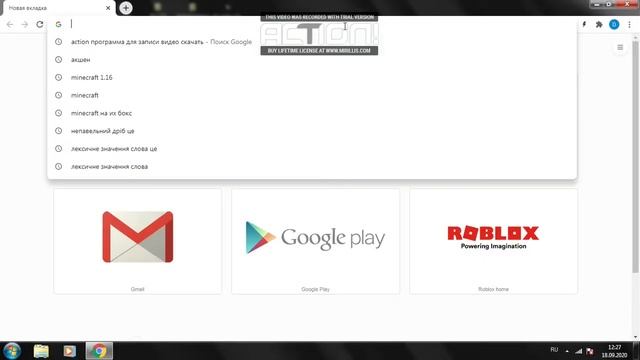This screenshot has height=360, width=640.
Task: Select suggestion minecraft на их бокс
Action: pos(312,113)
